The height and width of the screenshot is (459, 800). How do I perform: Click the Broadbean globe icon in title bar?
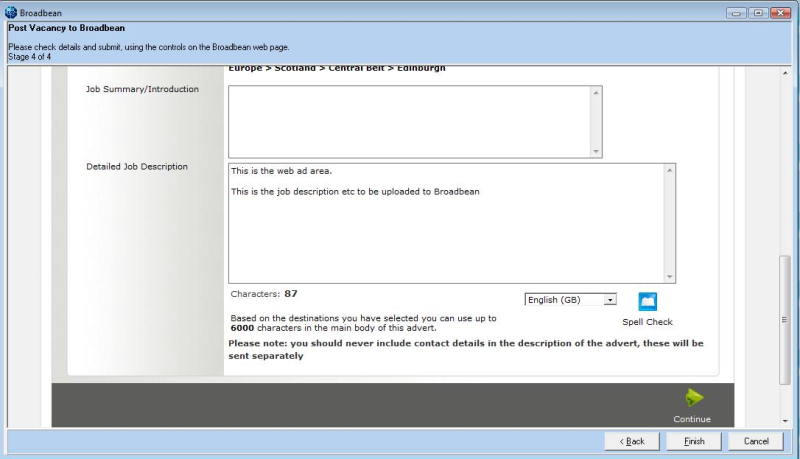point(11,12)
